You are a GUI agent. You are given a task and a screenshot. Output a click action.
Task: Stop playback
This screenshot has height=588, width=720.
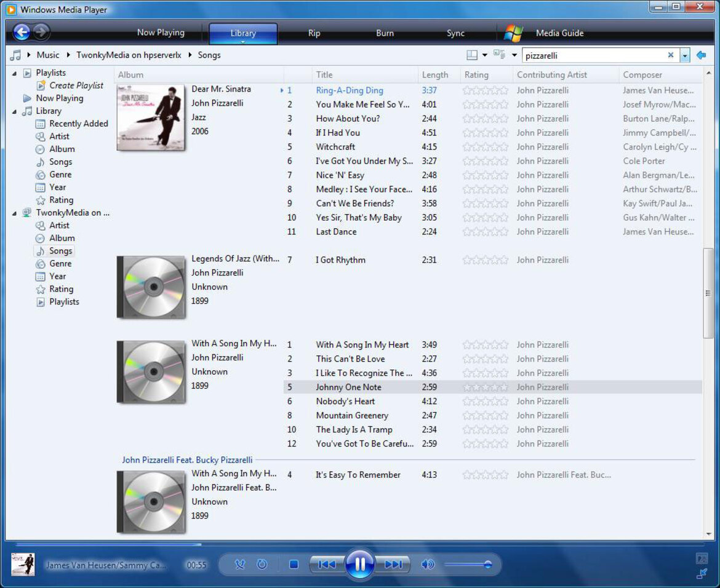[294, 564]
